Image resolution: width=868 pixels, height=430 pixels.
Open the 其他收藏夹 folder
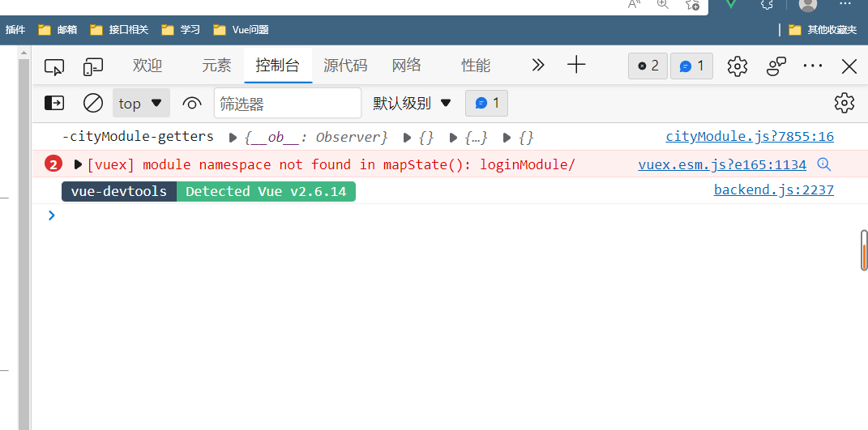[x=823, y=30]
